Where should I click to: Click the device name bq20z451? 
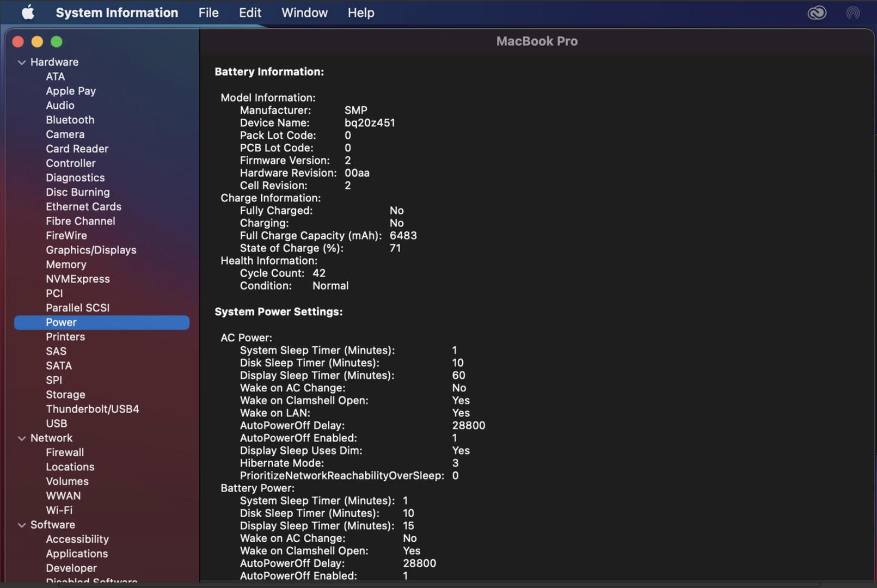(x=370, y=123)
